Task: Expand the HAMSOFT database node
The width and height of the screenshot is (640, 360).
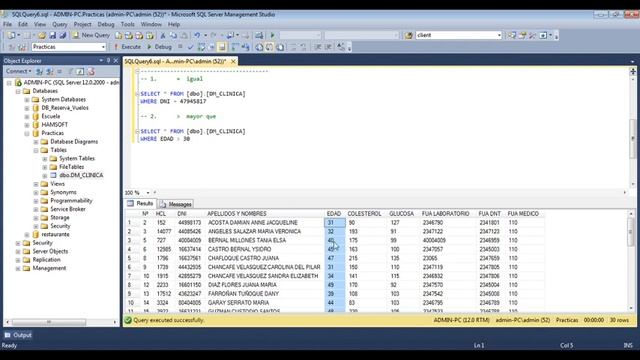Action: (x=27, y=125)
